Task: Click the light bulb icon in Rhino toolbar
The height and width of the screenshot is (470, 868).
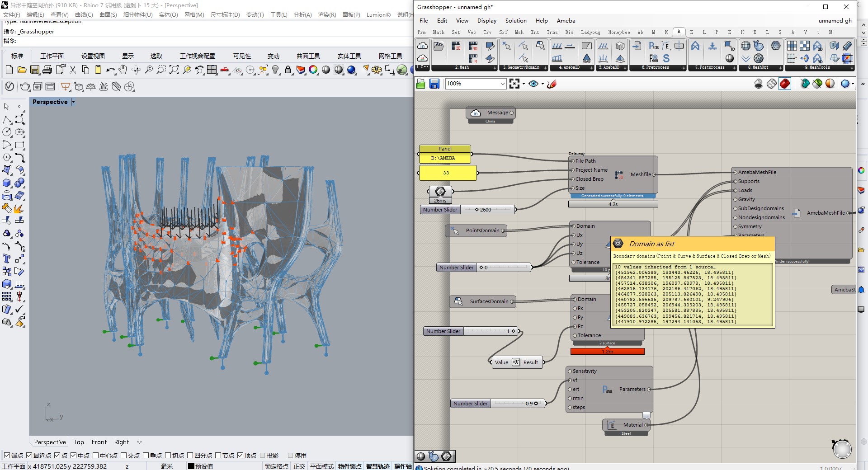Action: 275,70
